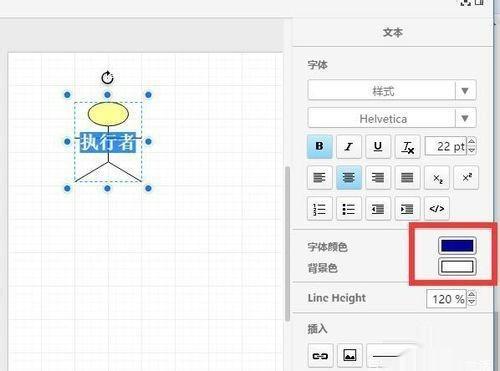
Task: Open HTML code view icon
Action: [437, 209]
